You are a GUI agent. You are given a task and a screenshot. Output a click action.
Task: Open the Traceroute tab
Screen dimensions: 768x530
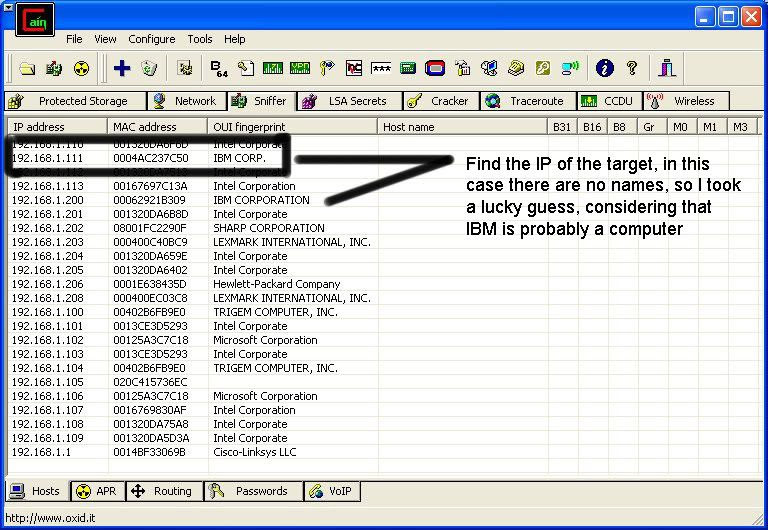click(528, 101)
